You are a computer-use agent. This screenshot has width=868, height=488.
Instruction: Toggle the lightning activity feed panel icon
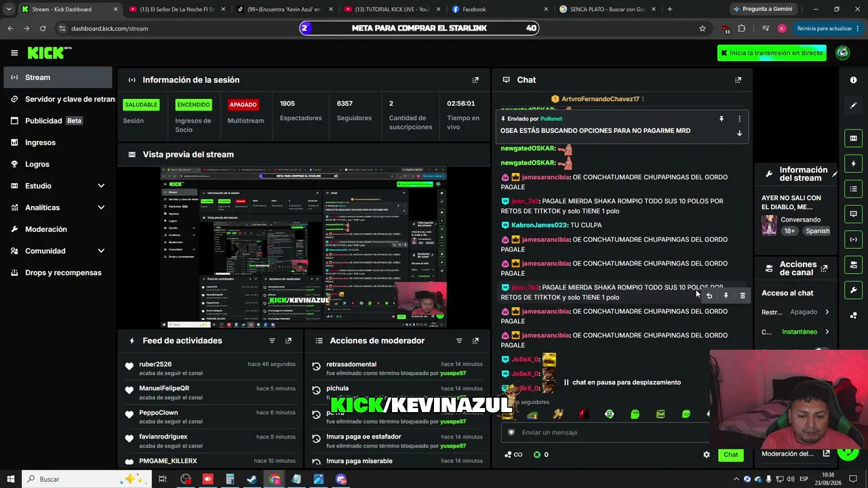(853, 163)
